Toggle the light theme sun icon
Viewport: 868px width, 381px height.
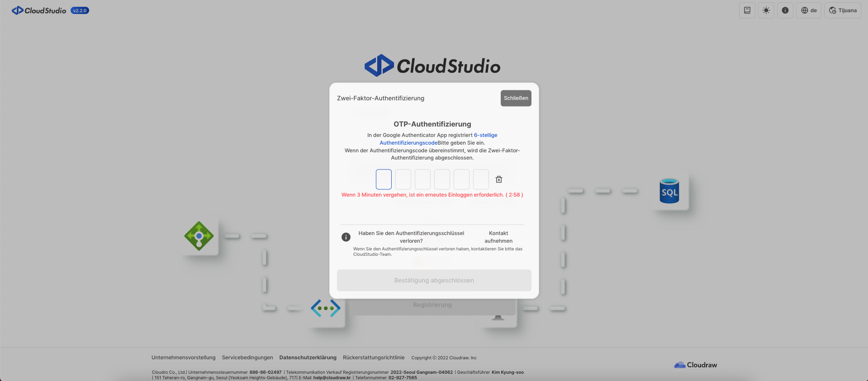[x=766, y=10]
